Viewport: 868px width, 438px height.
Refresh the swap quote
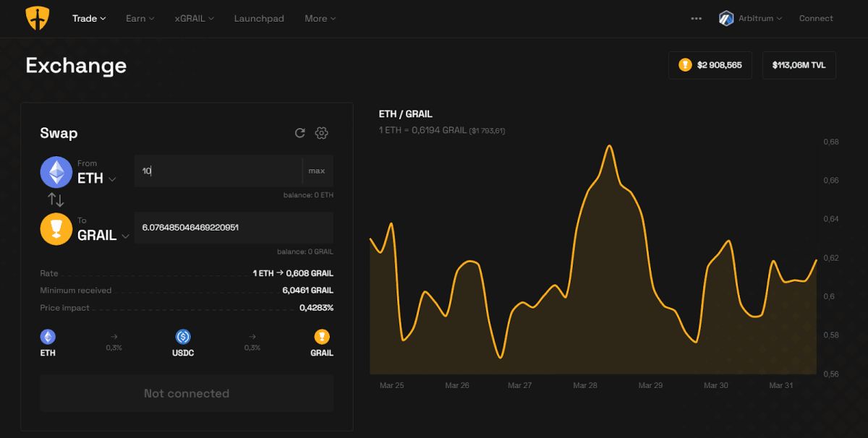click(x=299, y=133)
